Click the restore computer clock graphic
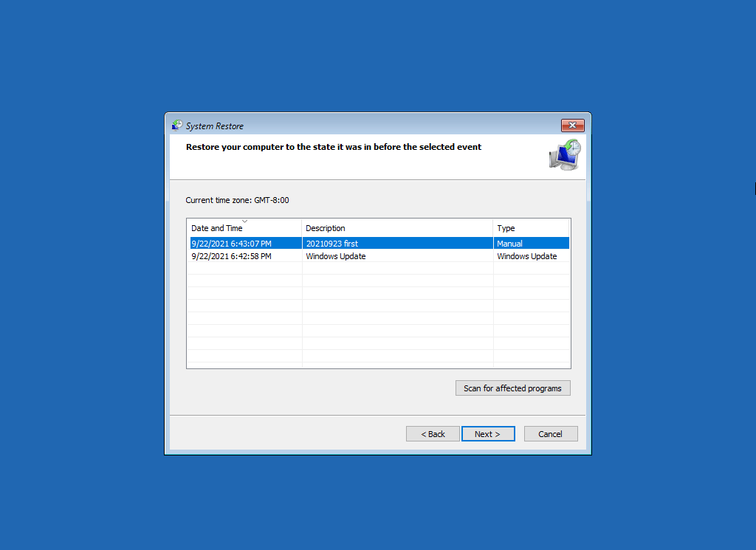 click(x=565, y=155)
